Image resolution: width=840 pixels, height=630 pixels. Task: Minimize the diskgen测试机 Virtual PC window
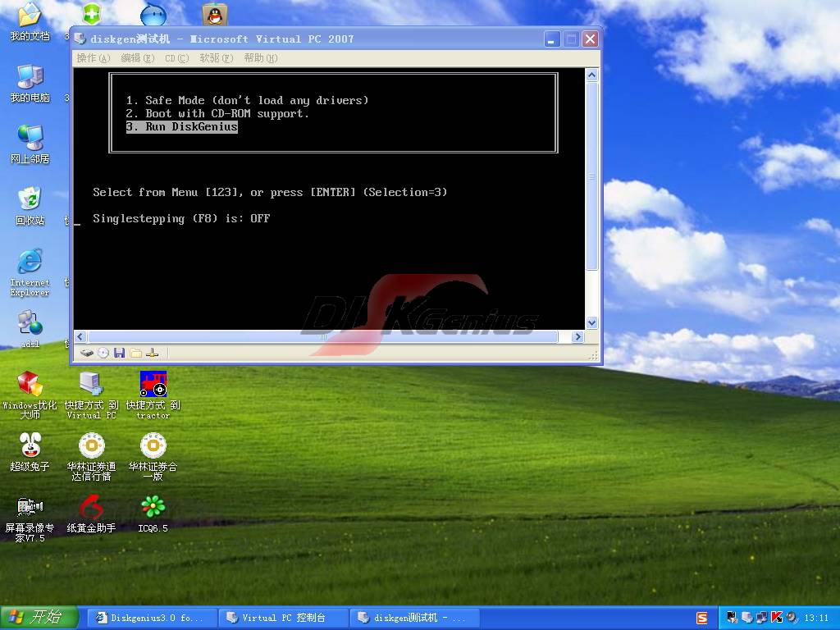552,39
